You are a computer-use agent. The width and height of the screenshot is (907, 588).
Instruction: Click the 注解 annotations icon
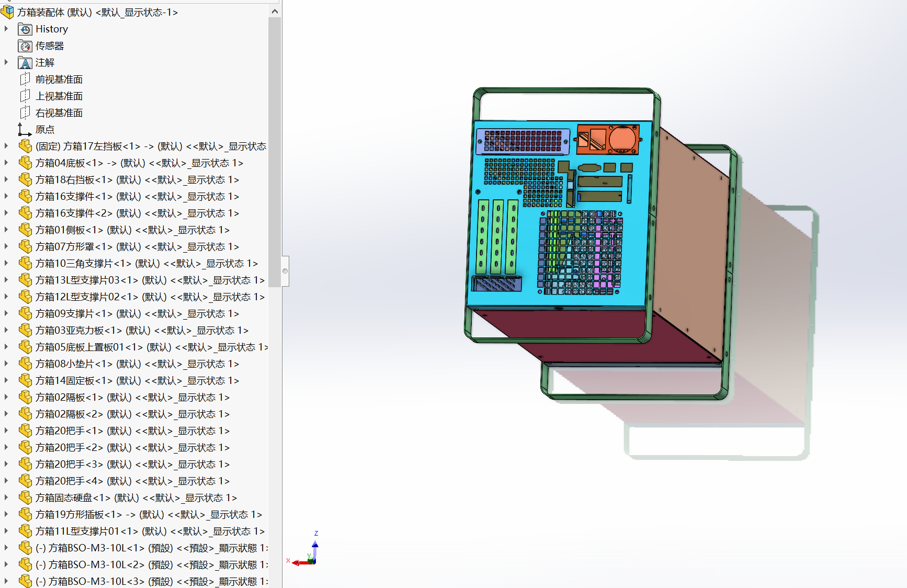click(x=25, y=63)
